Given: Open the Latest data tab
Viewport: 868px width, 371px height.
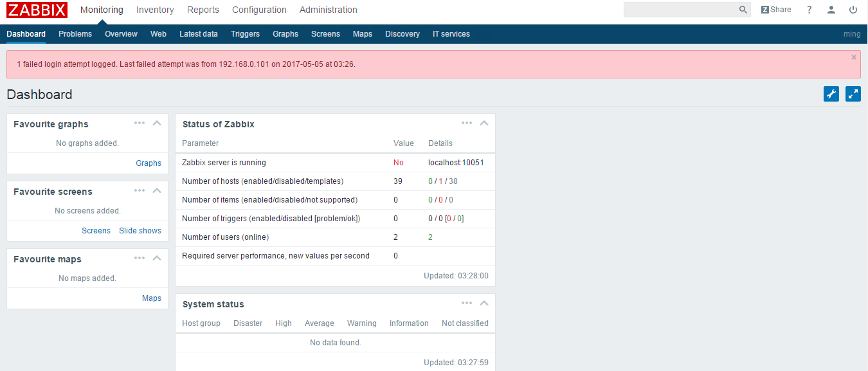Looking at the screenshot, I should coord(199,34).
